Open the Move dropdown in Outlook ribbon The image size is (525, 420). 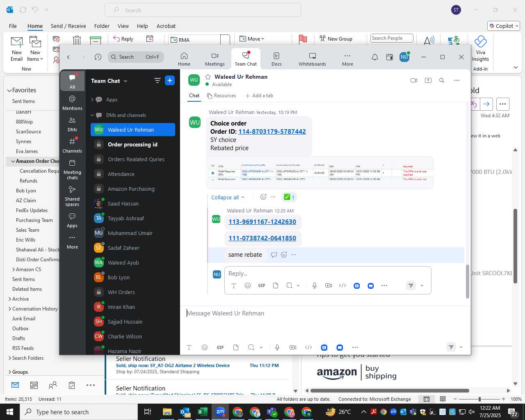[x=251, y=39]
